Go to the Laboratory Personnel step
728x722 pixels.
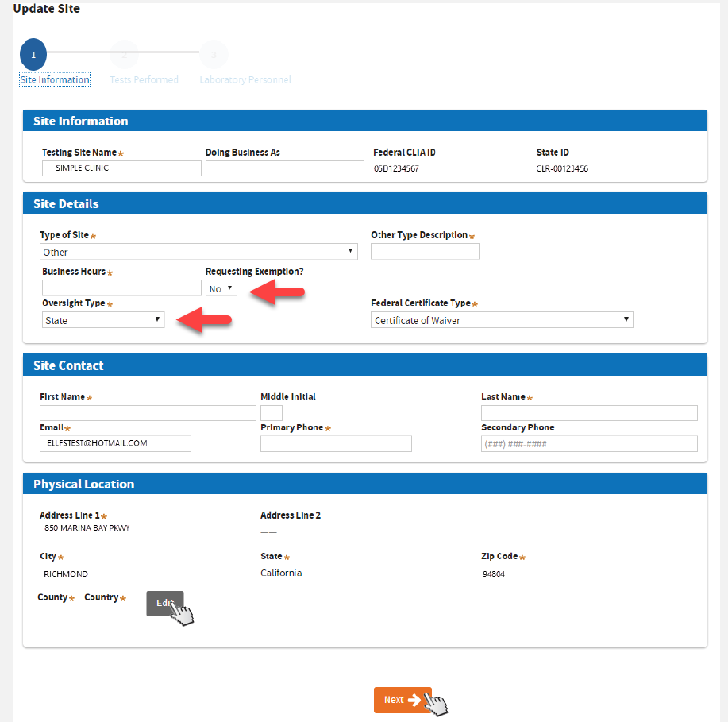[x=245, y=79]
